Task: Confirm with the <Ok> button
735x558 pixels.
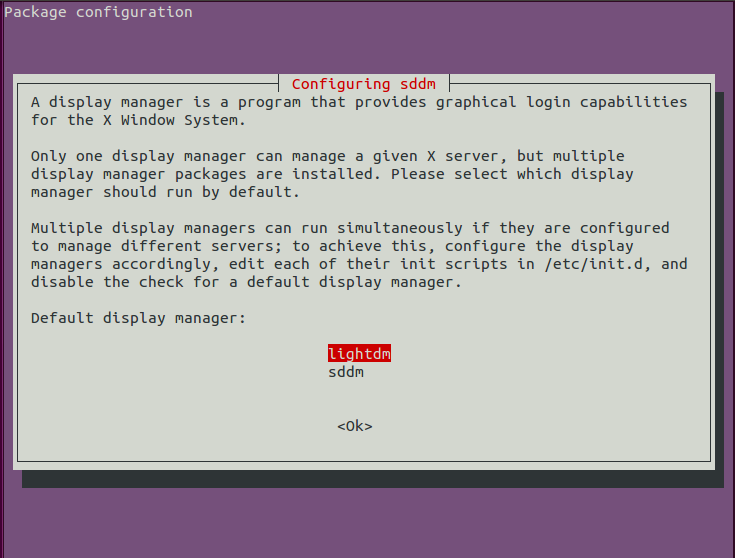Action: tap(355, 426)
